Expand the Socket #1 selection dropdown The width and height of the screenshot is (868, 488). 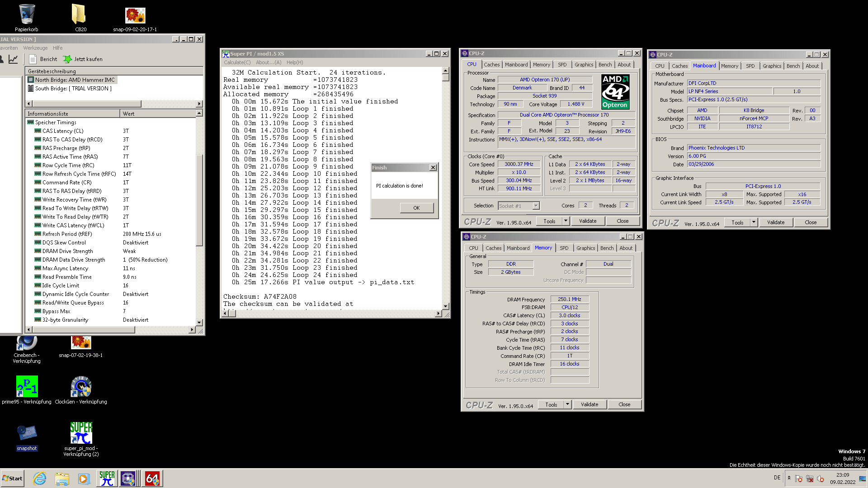point(536,206)
